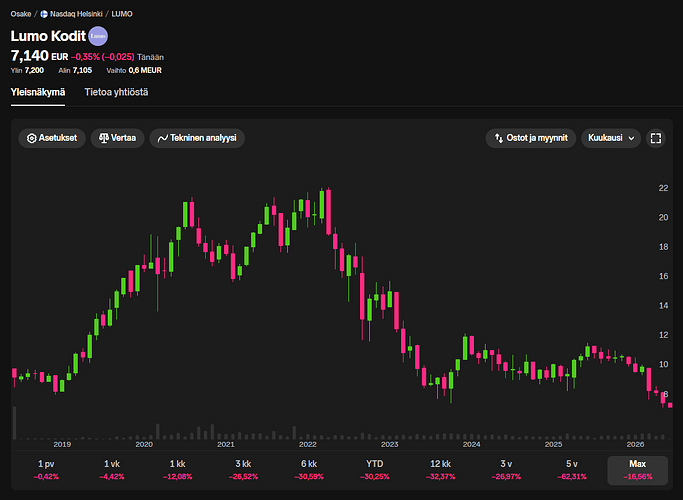Click the gear icon in Asetukset
The height and width of the screenshot is (500, 683).
pyautogui.click(x=31, y=138)
